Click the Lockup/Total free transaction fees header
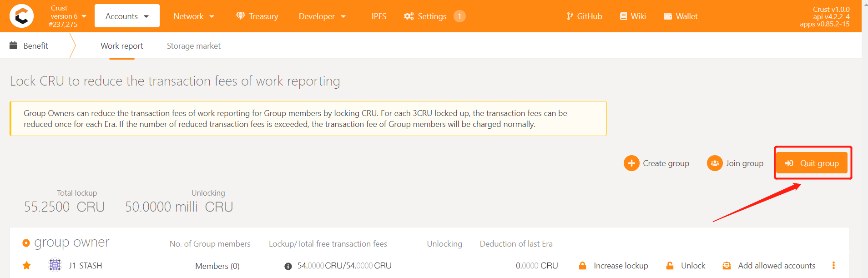Viewport: 868px width, 278px height. pos(328,244)
